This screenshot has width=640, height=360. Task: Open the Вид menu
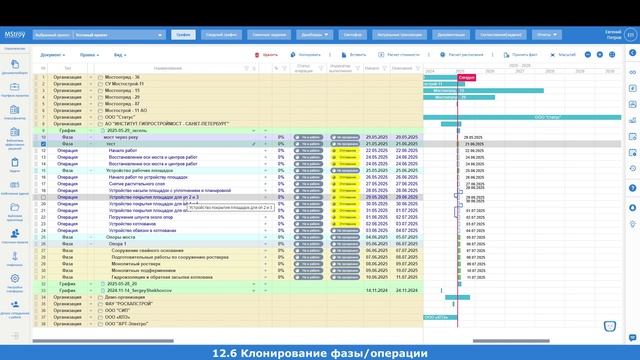tap(120, 55)
